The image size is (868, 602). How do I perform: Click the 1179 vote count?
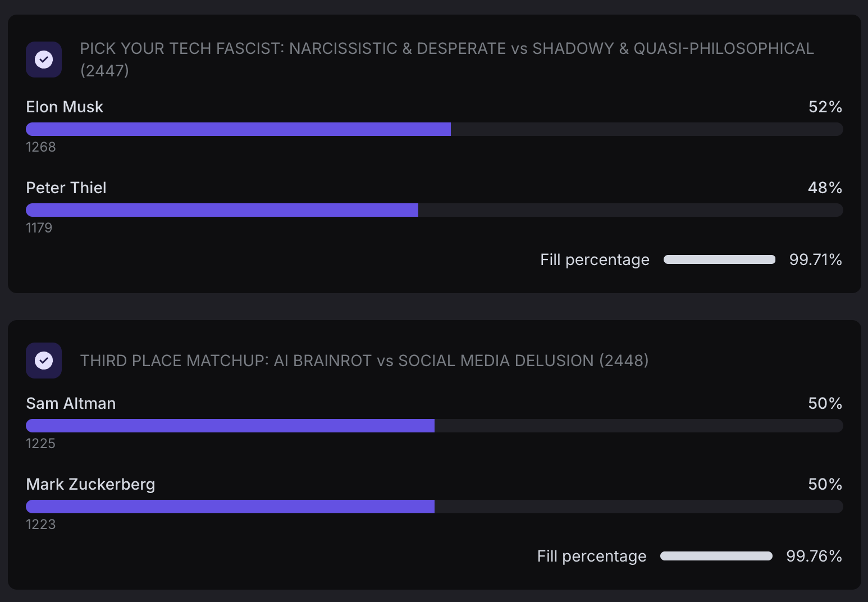coord(39,228)
